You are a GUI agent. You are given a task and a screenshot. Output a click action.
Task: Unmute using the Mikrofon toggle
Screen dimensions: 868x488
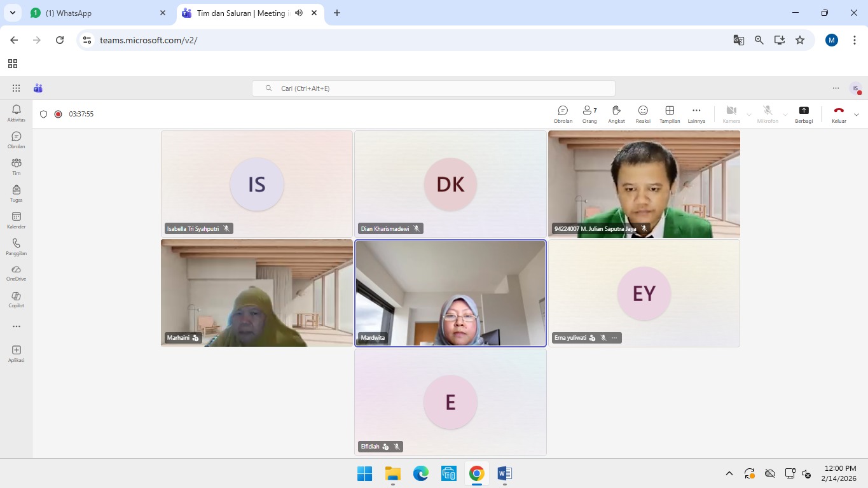pyautogui.click(x=768, y=114)
